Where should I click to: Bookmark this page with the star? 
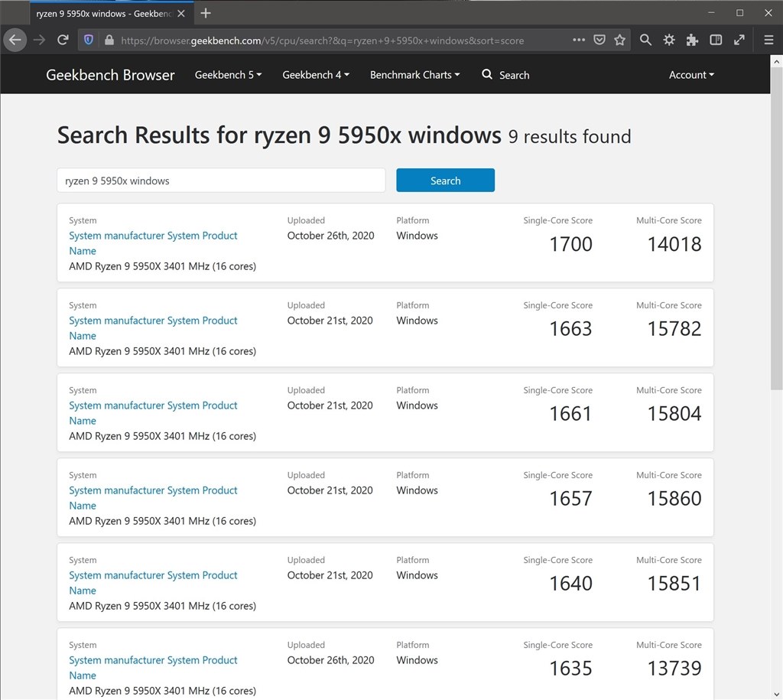tap(619, 40)
